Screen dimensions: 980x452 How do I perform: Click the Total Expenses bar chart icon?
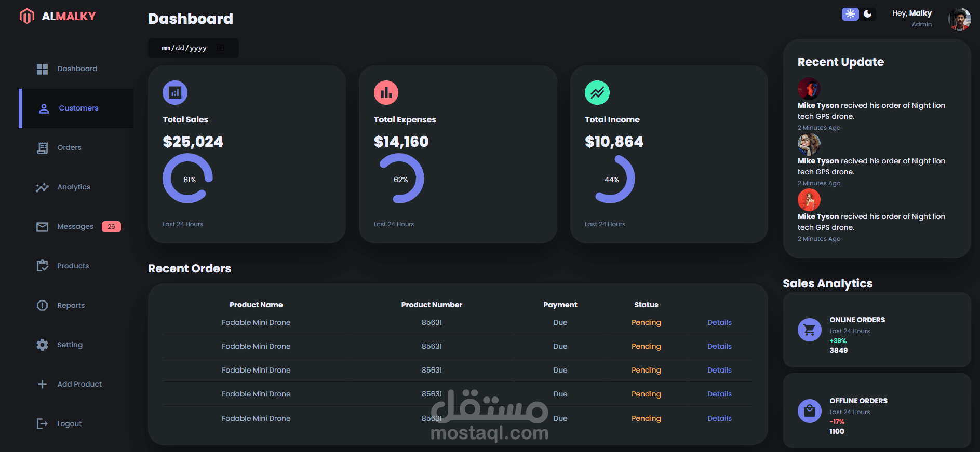tap(386, 93)
